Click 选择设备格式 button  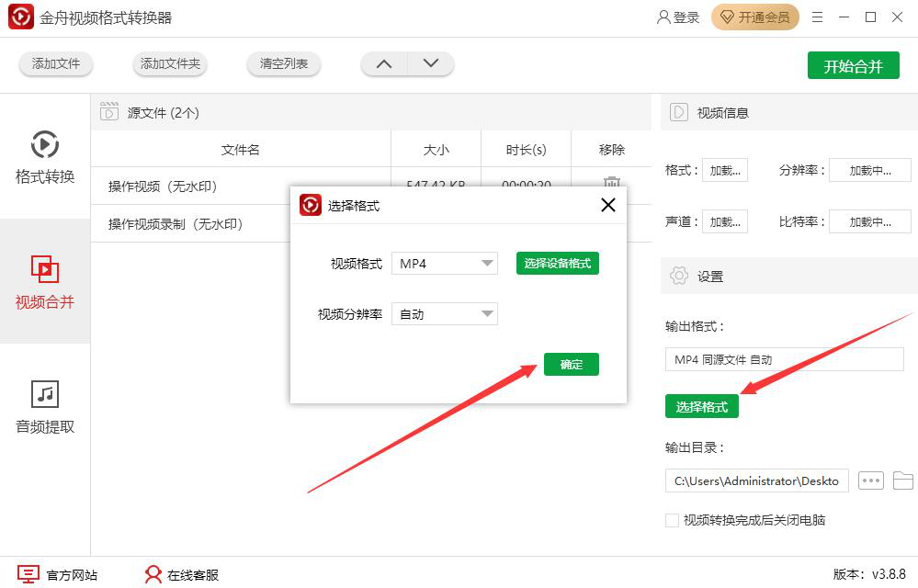(558, 264)
